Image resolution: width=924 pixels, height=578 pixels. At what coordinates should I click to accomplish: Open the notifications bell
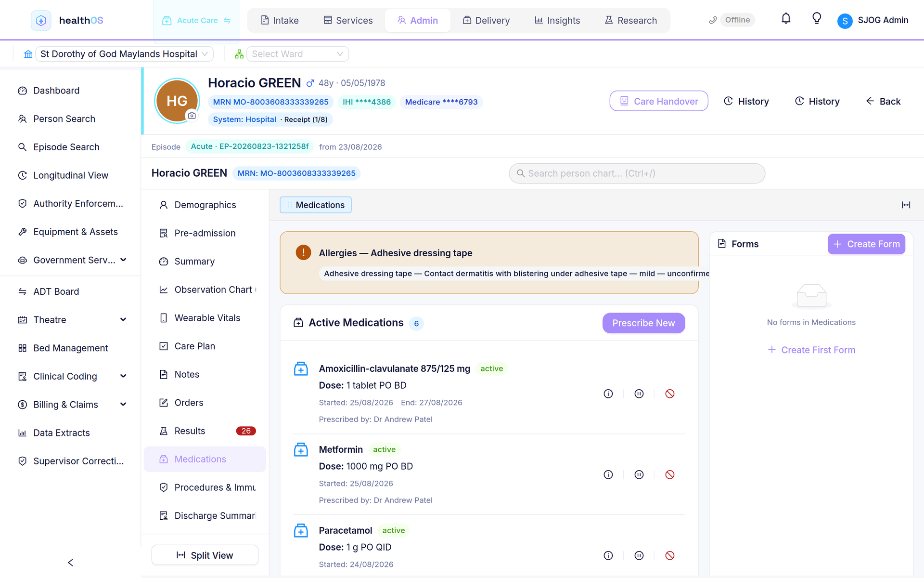click(x=786, y=19)
